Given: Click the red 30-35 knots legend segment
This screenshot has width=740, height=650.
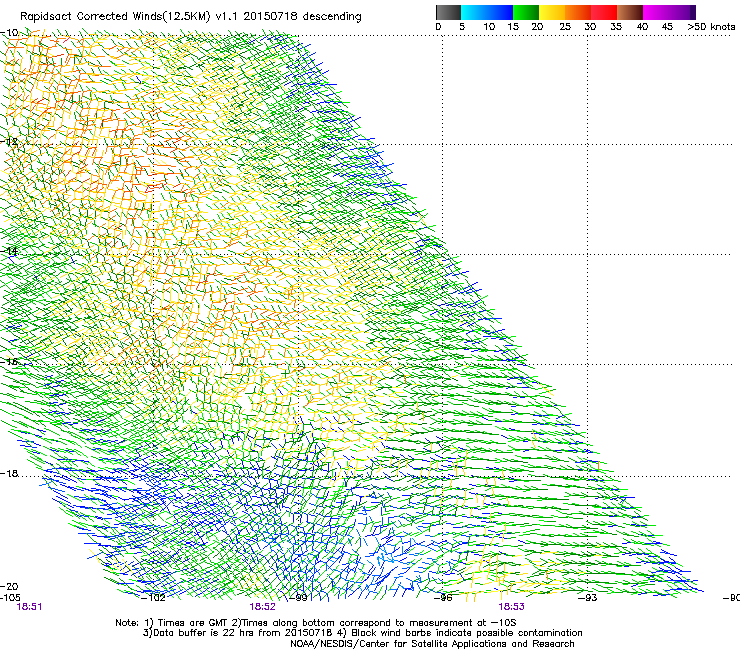Looking at the screenshot, I should pyautogui.click(x=604, y=12).
